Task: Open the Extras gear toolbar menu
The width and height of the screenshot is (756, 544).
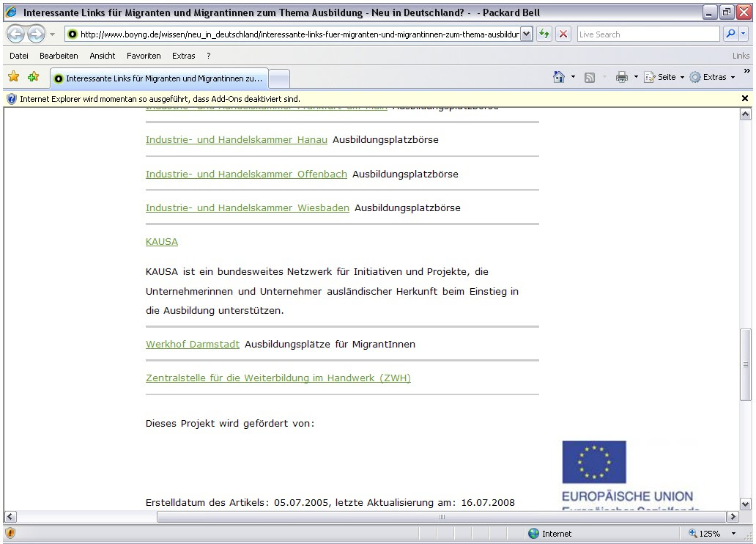Action: pos(712,77)
